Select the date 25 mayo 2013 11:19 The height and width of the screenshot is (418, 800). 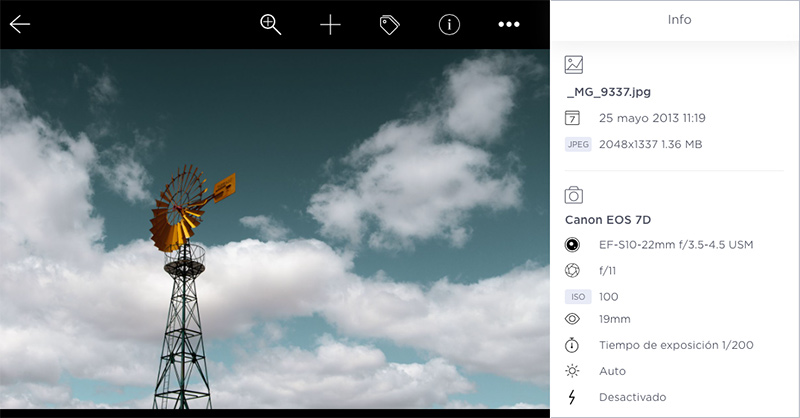click(x=652, y=118)
